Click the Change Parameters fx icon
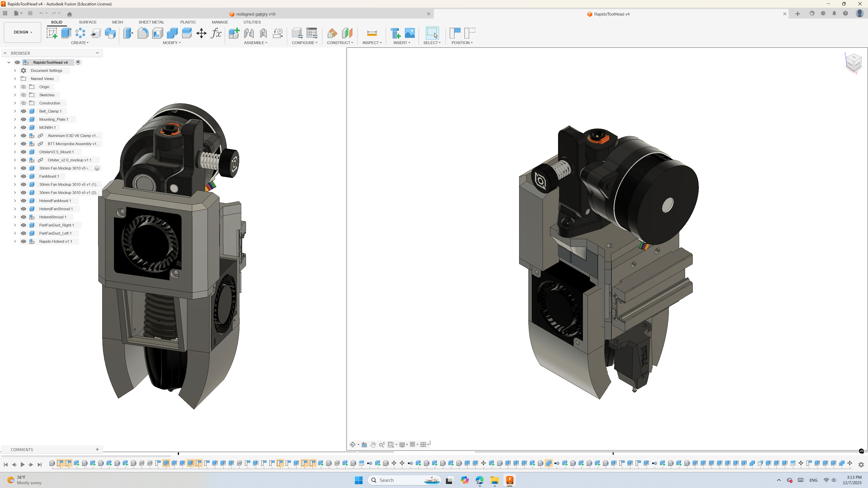This screenshot has width=868, height=488. coord(216,33)
